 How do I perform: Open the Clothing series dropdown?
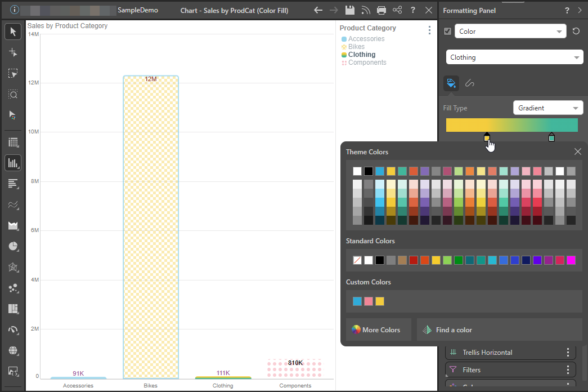click(514, 57)
